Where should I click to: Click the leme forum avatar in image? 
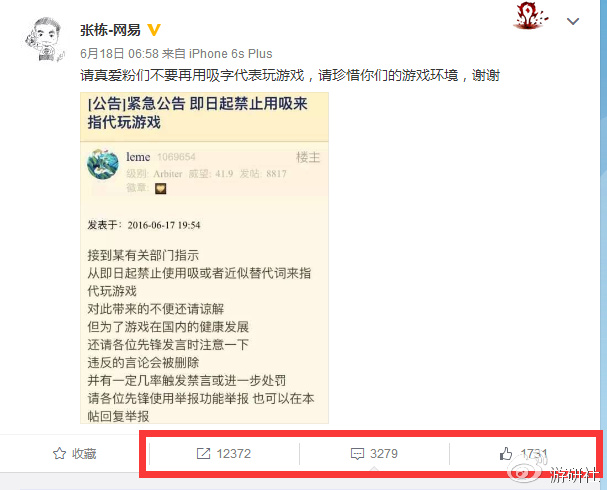[x=103, y=164]
